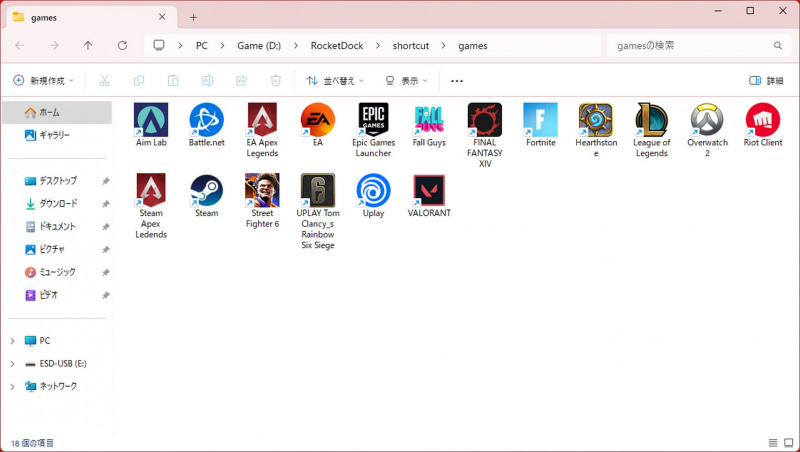This screenshot has width=800, height=452.
Task: Click PC in the address bar
Action: (x=202, y=46)
